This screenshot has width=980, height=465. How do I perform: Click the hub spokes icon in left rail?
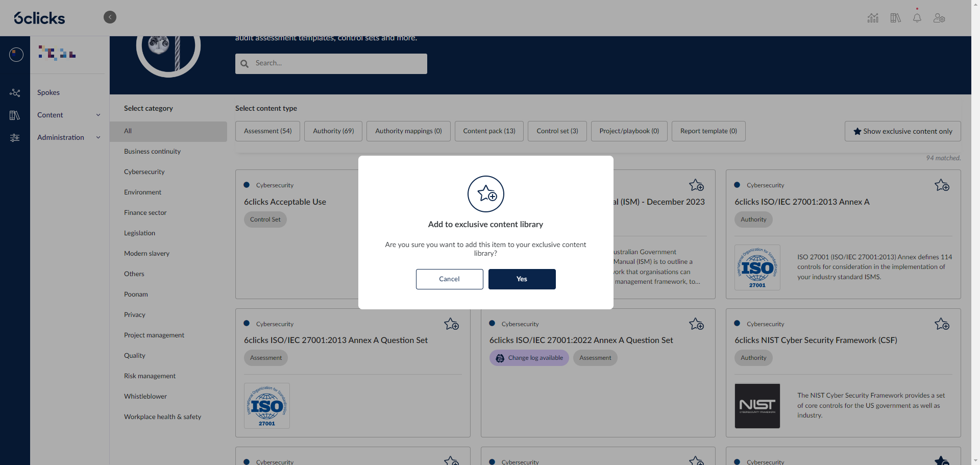(15, 93)
